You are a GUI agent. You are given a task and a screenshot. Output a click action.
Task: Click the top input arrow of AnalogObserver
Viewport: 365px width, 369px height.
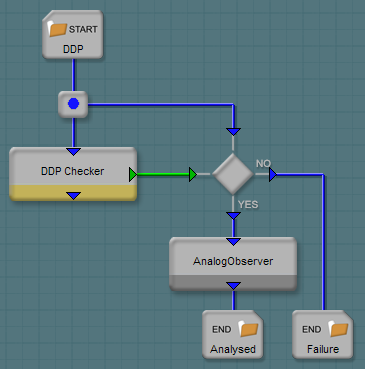[x=233, y=242]
